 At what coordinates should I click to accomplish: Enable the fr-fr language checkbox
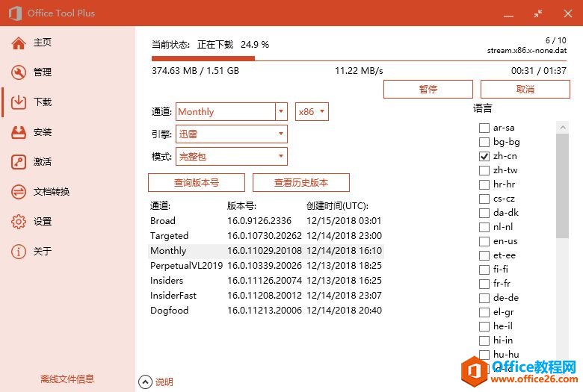[484, 284]
